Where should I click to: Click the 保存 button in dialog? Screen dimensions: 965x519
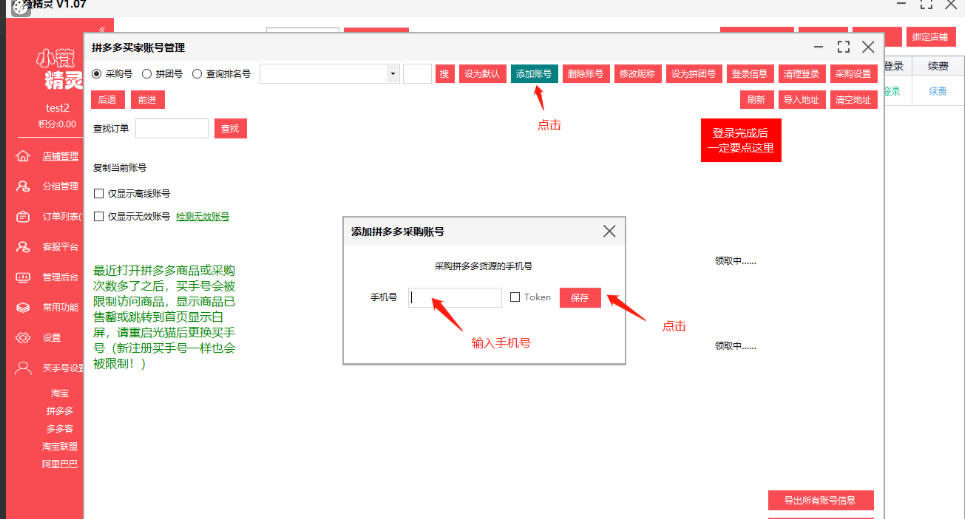tap(580, 297)
